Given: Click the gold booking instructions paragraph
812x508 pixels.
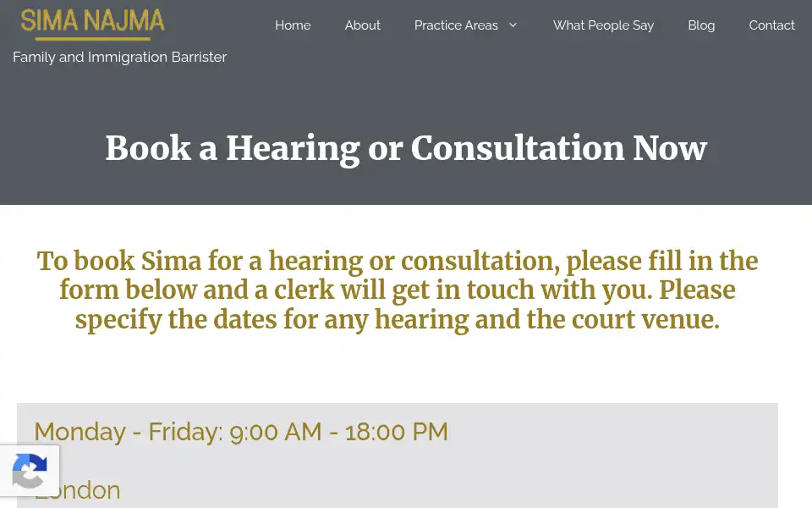Looking at the screenshot, I should 398,290.
